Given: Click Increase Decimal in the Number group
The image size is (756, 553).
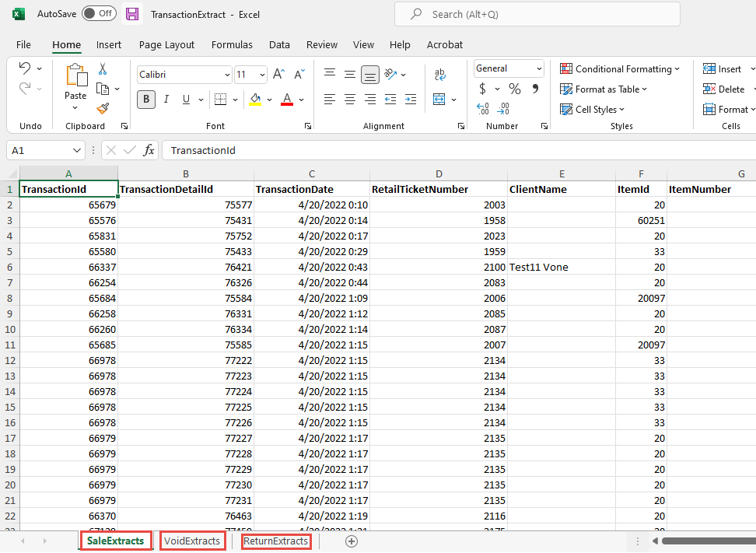Looking at the screenshot, I should [x=481, y=110].
